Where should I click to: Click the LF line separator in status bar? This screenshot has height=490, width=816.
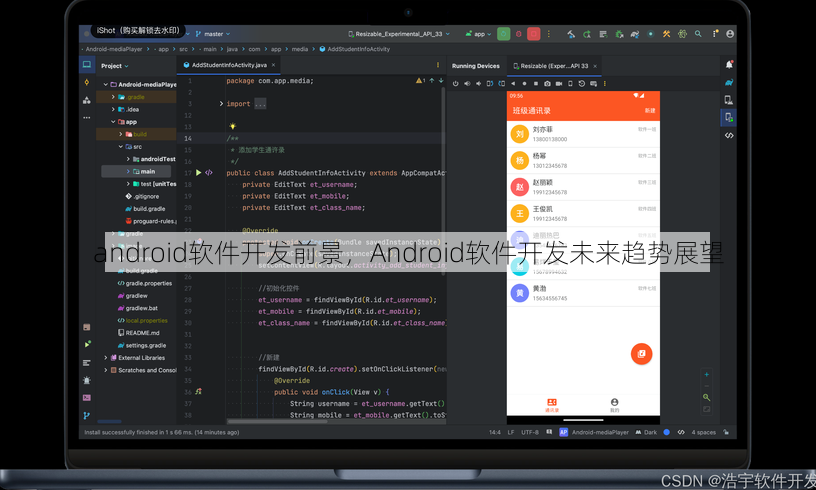tap(511, 432)
